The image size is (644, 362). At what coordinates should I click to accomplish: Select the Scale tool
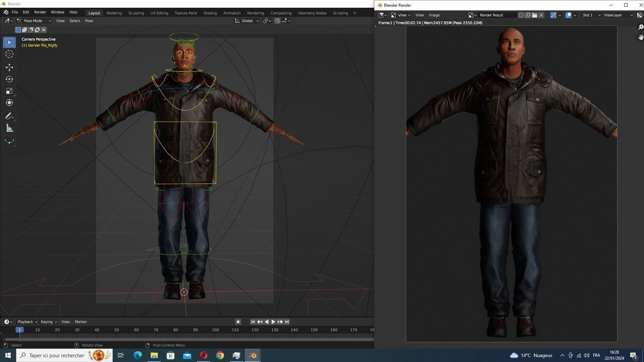click(x=9, y=91)
